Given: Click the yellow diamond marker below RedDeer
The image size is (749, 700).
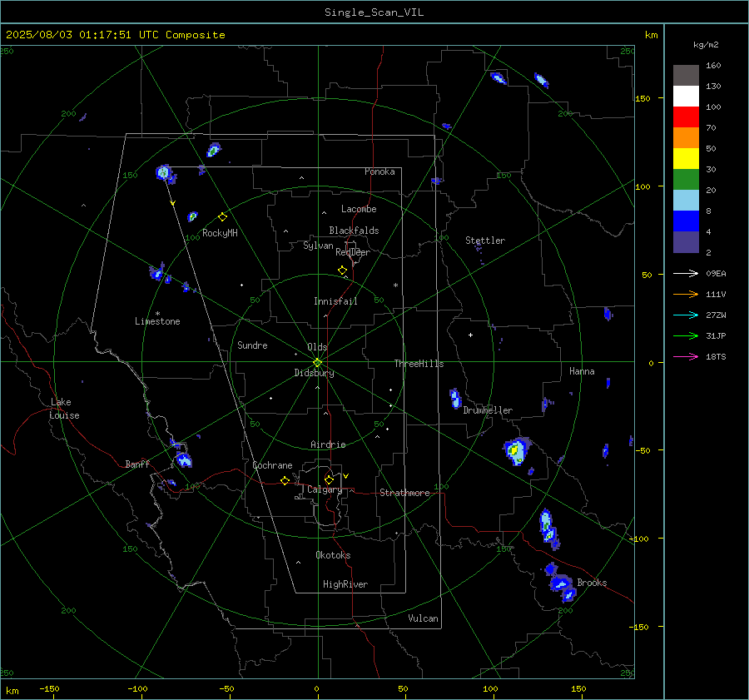Looking at the screenshot, I should (342, 271).
